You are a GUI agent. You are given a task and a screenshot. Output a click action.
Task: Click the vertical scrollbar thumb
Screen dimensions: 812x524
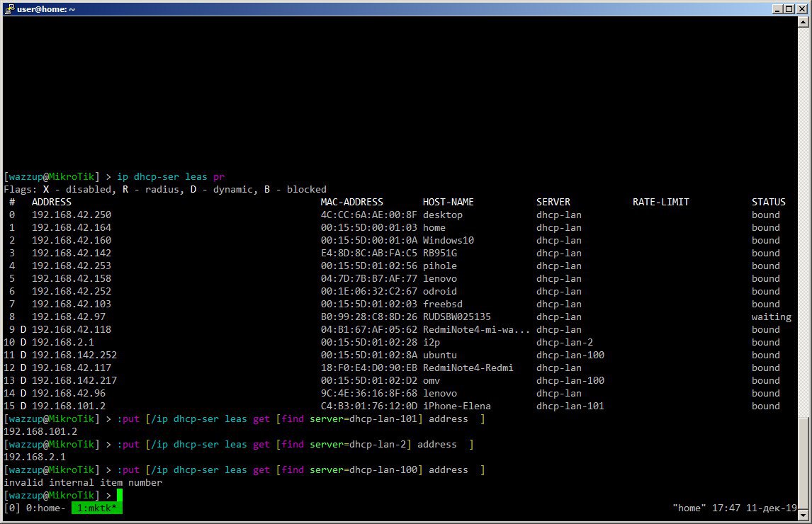click(803, 462)
